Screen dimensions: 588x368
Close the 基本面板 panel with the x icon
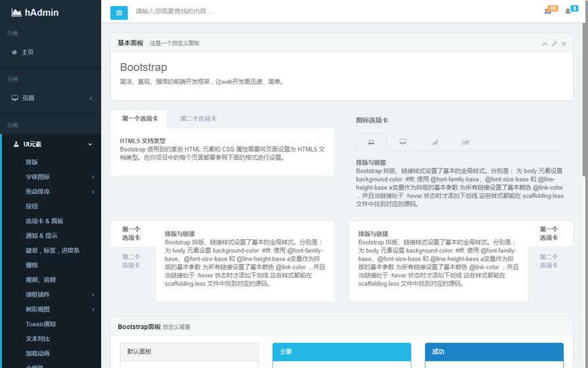(x=564, y=43)
